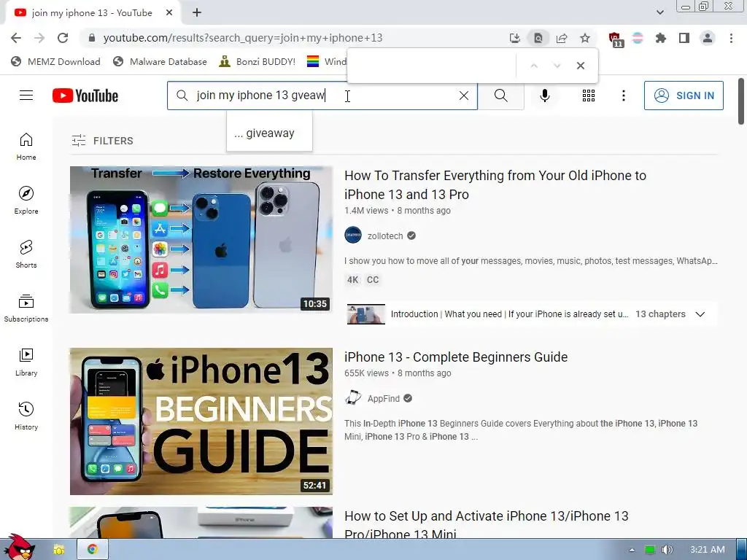The height and width of the screenshot is (560, 747).
Task: Jump to the previous find result
Action: click(534, 66)
